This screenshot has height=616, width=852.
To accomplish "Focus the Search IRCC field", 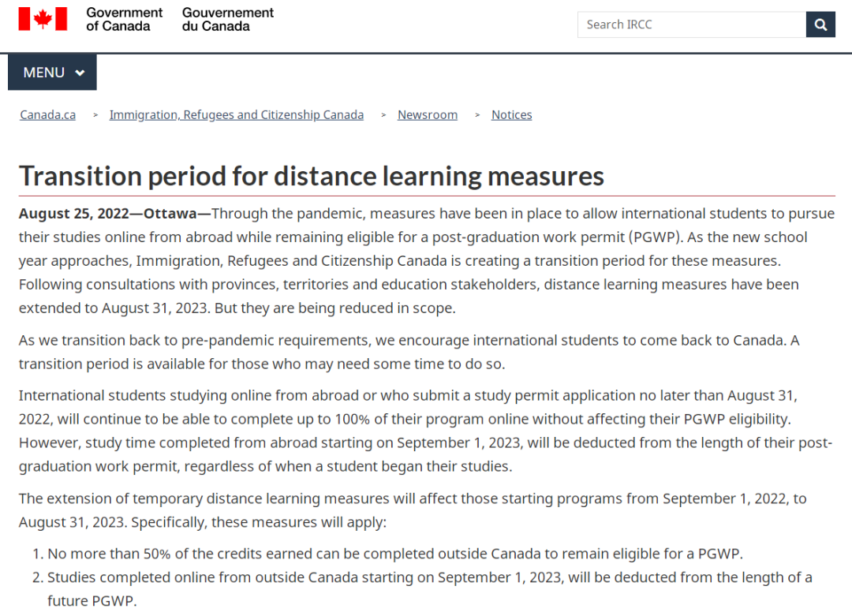I will pos(692,24).
